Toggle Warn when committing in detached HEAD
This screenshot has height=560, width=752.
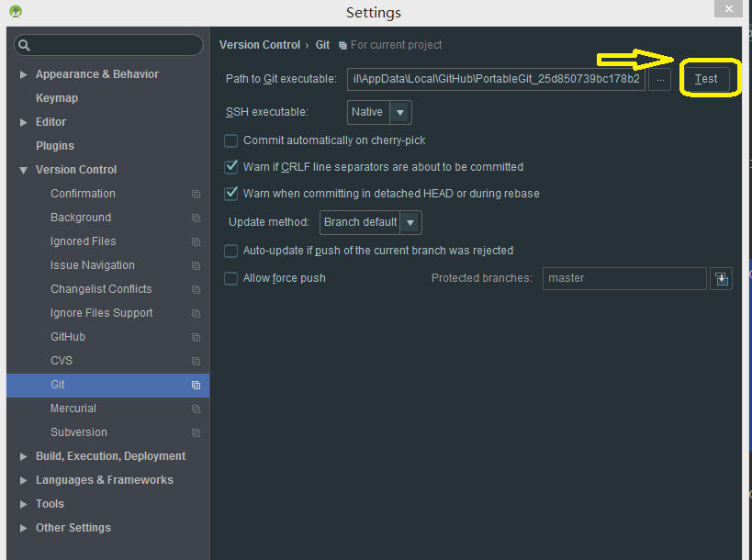[230, 193]
